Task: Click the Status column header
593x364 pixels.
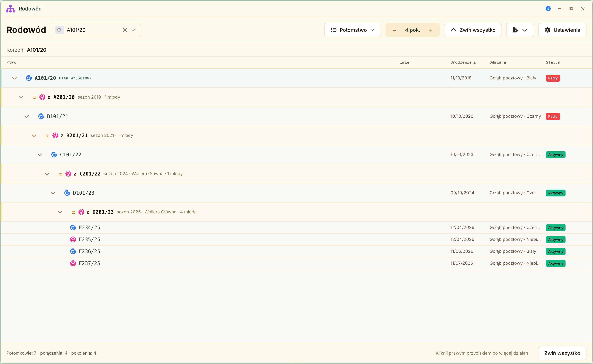Action: 553,62
